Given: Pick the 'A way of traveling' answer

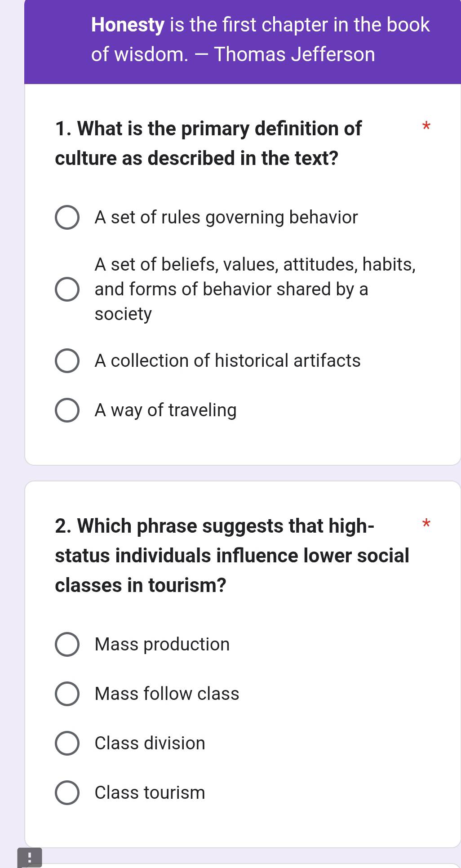Looking at the screenshot, I should [67, 410].
